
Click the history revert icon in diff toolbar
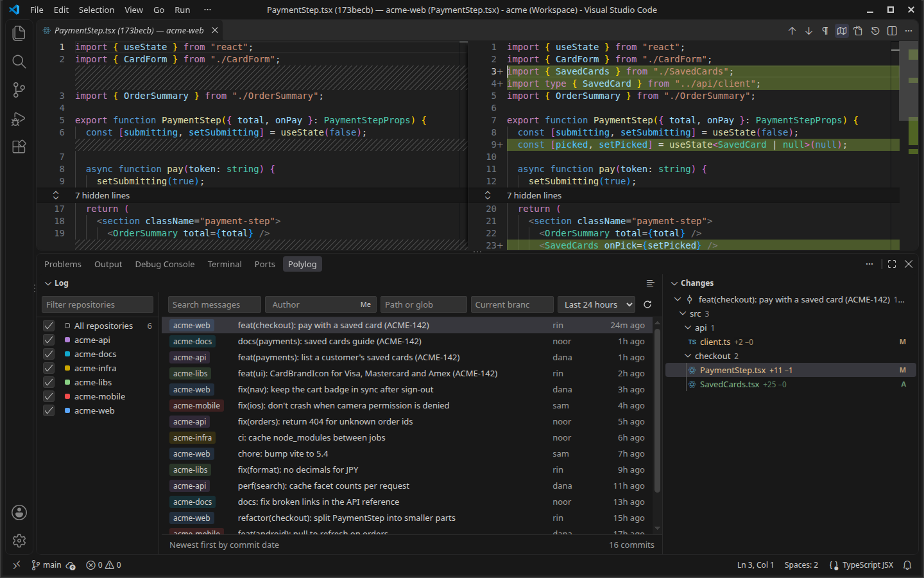click(x=875, y=31)
